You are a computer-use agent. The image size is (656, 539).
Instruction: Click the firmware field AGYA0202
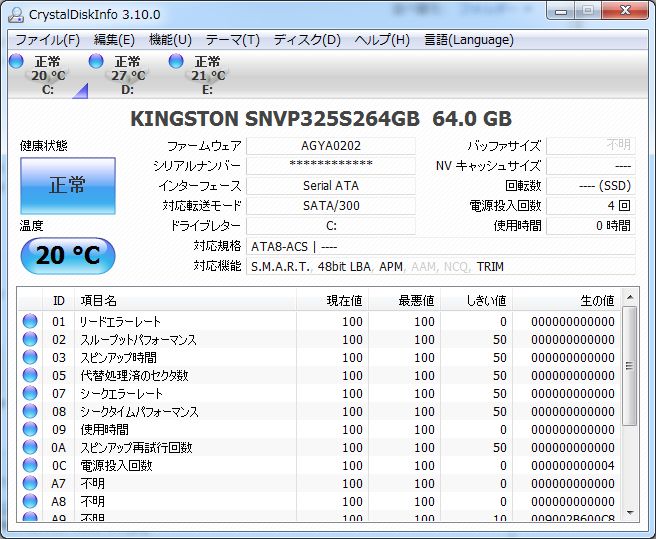pos(331,146)
